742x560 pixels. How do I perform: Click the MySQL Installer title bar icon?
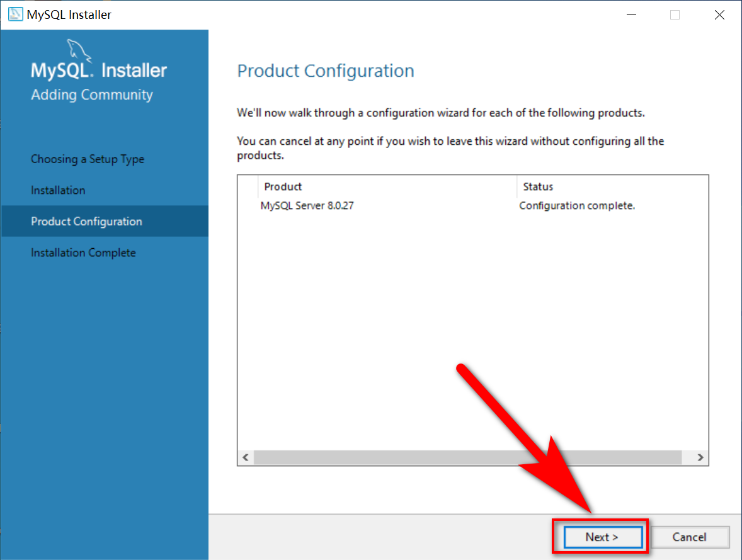point(15,14)
